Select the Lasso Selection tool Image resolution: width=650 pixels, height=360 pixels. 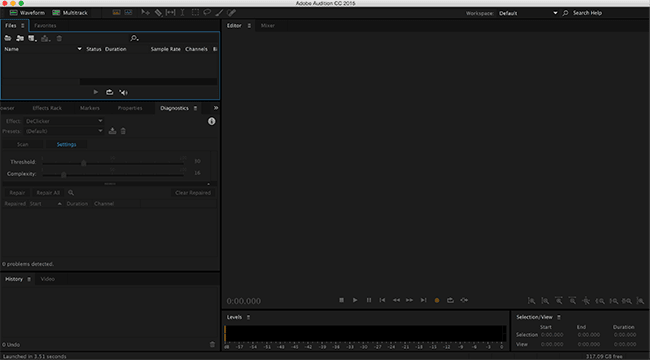pos(207,12)
